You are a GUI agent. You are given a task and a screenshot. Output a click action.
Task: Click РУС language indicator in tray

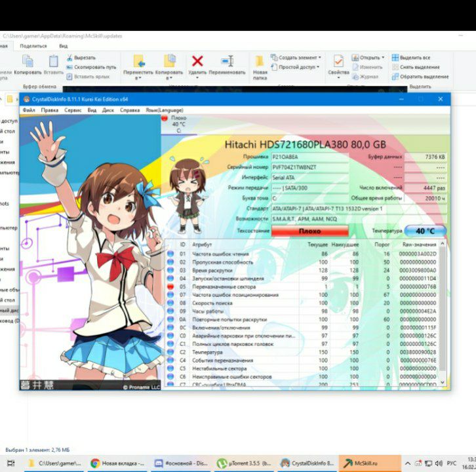click(452, 463)
